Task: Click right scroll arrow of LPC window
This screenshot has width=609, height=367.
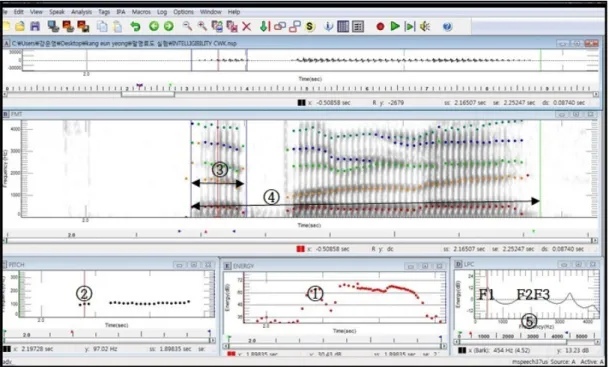Action: (597, 342)
